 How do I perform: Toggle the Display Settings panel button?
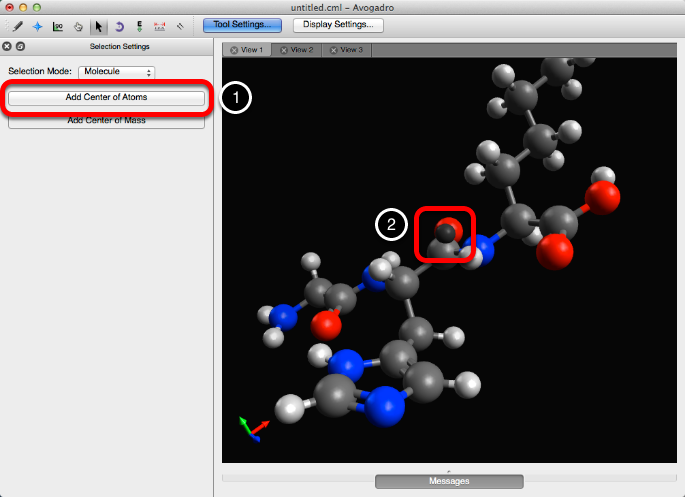(x=338, y=25)
